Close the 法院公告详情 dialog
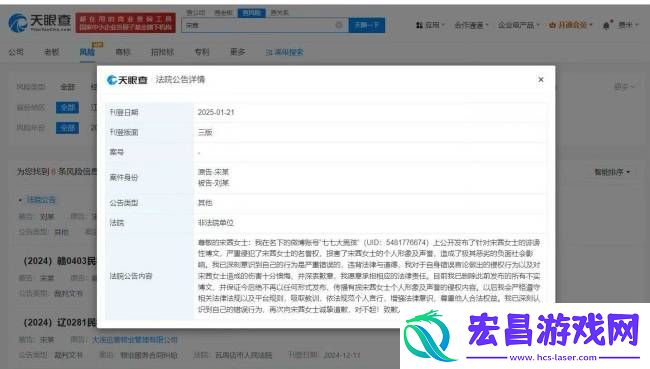Viewport: 650px width, 369px height. (x=541, y=80)
